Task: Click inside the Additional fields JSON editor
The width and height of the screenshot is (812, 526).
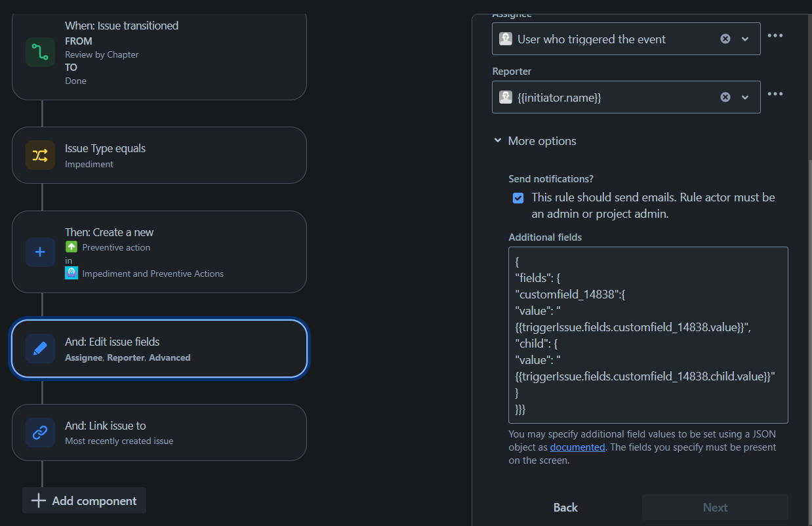Action: [648, 334]
